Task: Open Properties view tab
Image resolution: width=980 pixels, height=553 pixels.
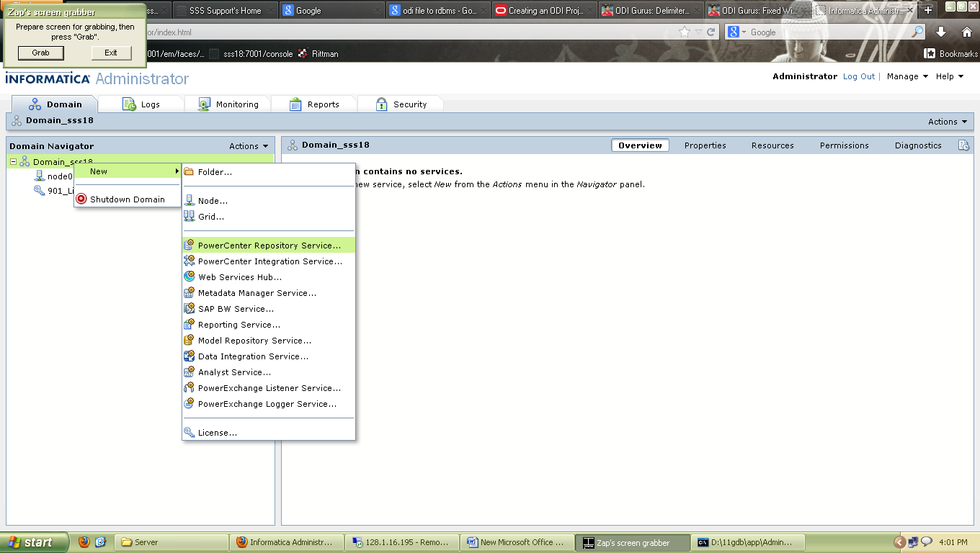Action: 705,145
